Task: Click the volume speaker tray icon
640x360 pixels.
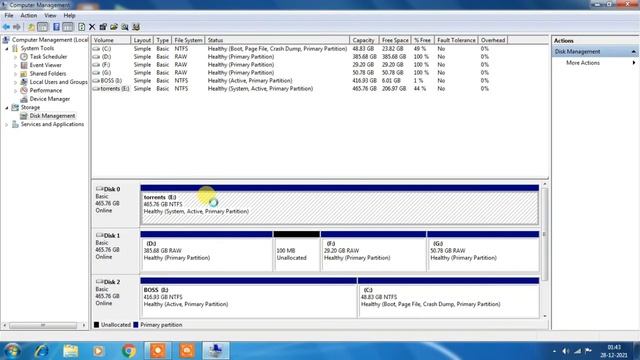Action: 565,351
